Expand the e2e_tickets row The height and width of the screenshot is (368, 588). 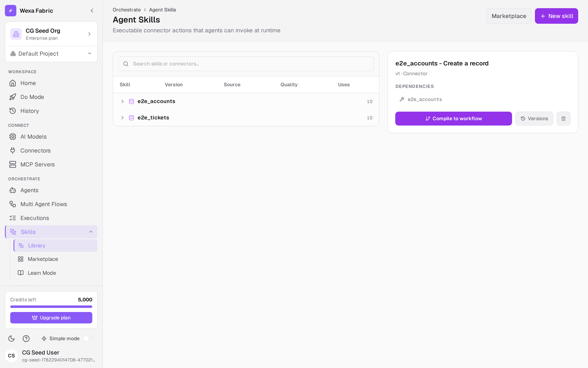point(122,118)
